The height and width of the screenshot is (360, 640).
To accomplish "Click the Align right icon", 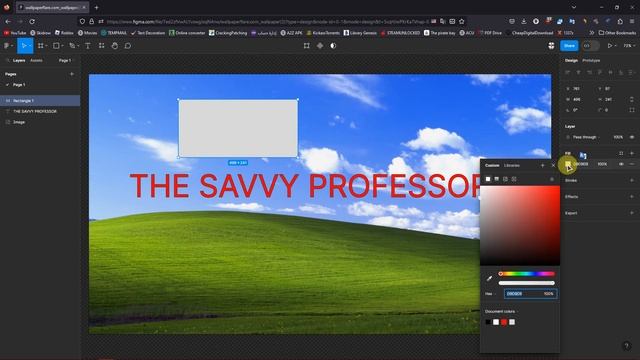I will coord(589,72).
